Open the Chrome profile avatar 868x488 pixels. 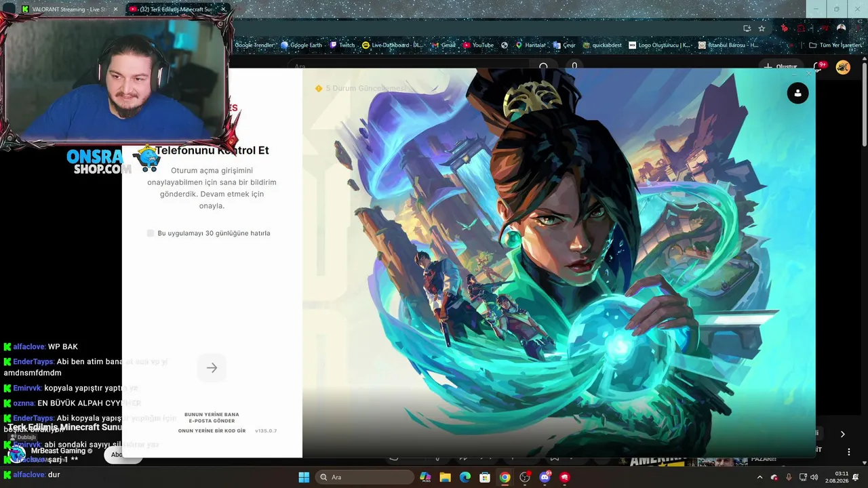[x=842, y=28]
